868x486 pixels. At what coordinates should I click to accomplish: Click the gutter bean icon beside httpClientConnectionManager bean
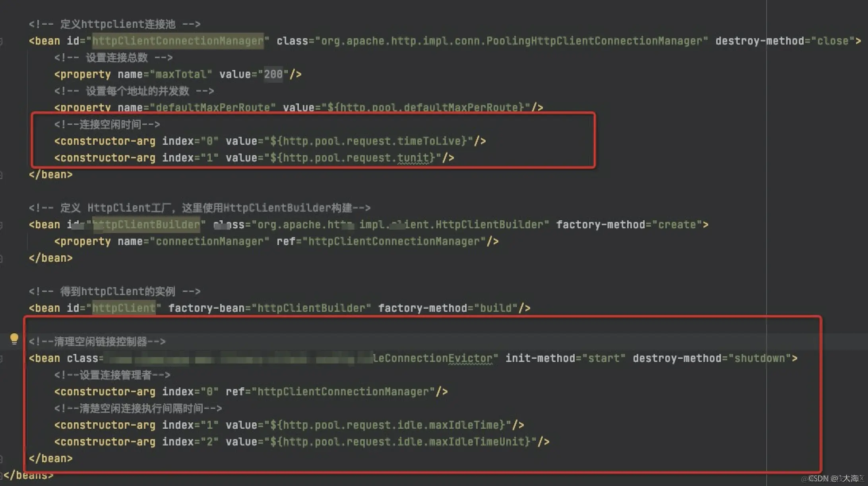click(2, 40)
